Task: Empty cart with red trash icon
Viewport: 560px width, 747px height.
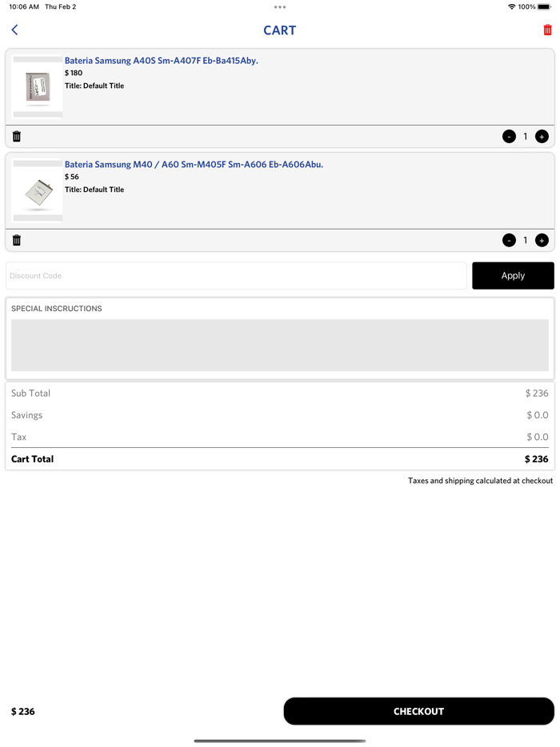Action: click(547, 30)
